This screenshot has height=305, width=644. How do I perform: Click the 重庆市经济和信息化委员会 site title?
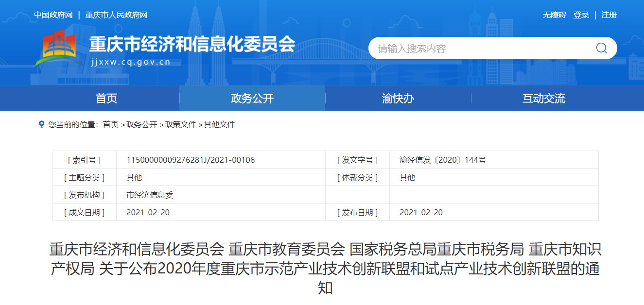click(192, 44)
